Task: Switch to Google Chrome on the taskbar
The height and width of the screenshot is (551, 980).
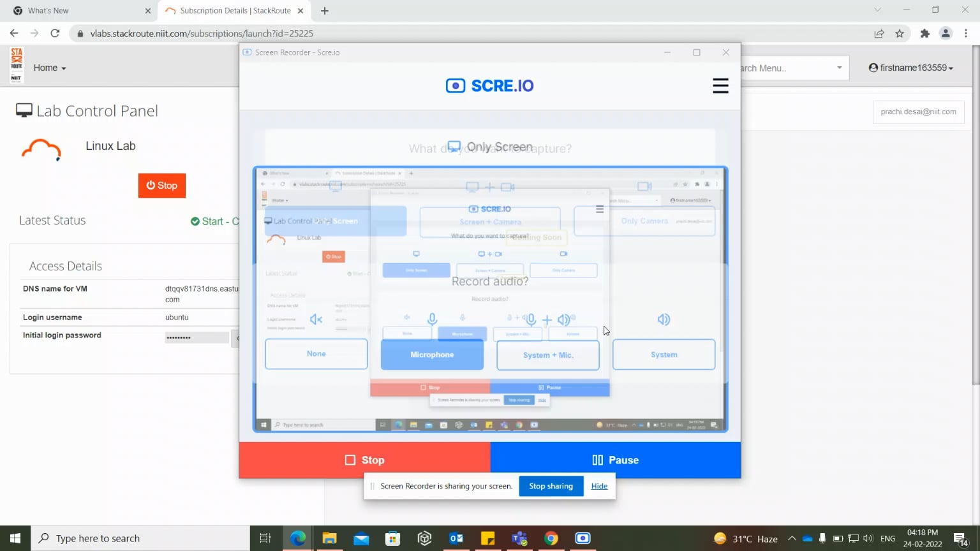Action: click(x=551, y=538)
